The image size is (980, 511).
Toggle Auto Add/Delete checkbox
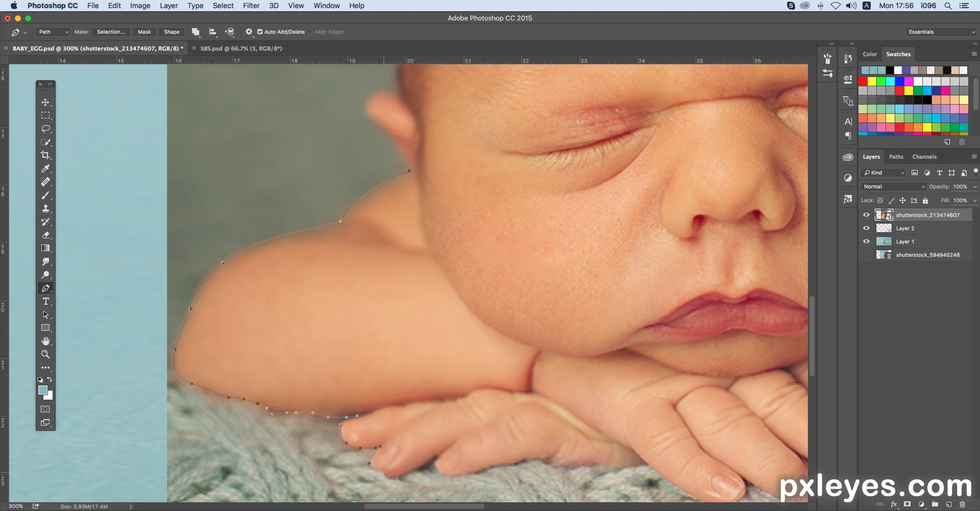(260, 32)
